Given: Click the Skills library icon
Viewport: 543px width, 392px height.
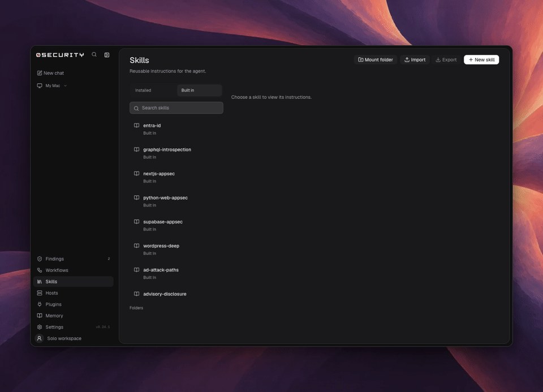Looking at the screenshot, I should [x=40, y=282].
